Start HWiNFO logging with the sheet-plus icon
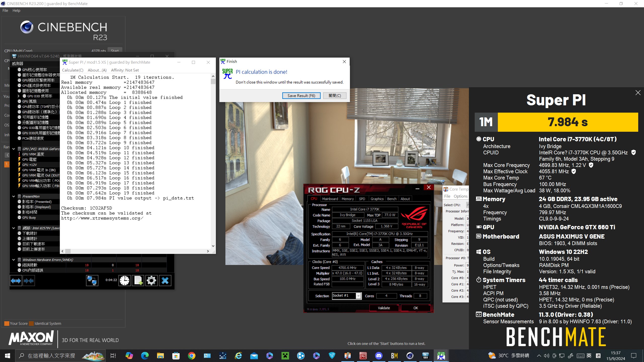Viewport: 644px width, 362px height. point(138,281)
